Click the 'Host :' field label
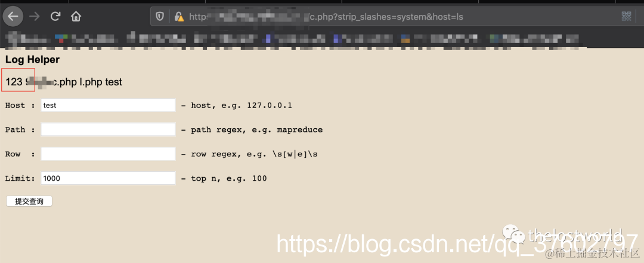Viewport: 644px width, 263px height. coord(20,106)
